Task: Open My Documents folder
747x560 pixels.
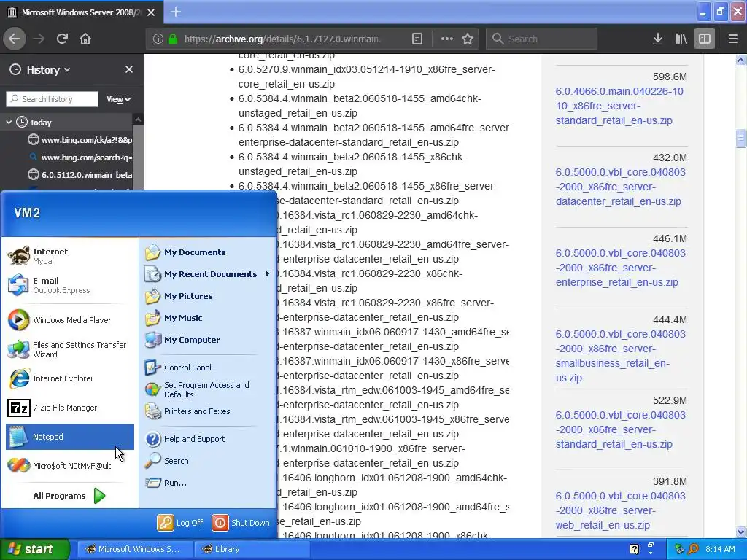Action: pos(207,252)
